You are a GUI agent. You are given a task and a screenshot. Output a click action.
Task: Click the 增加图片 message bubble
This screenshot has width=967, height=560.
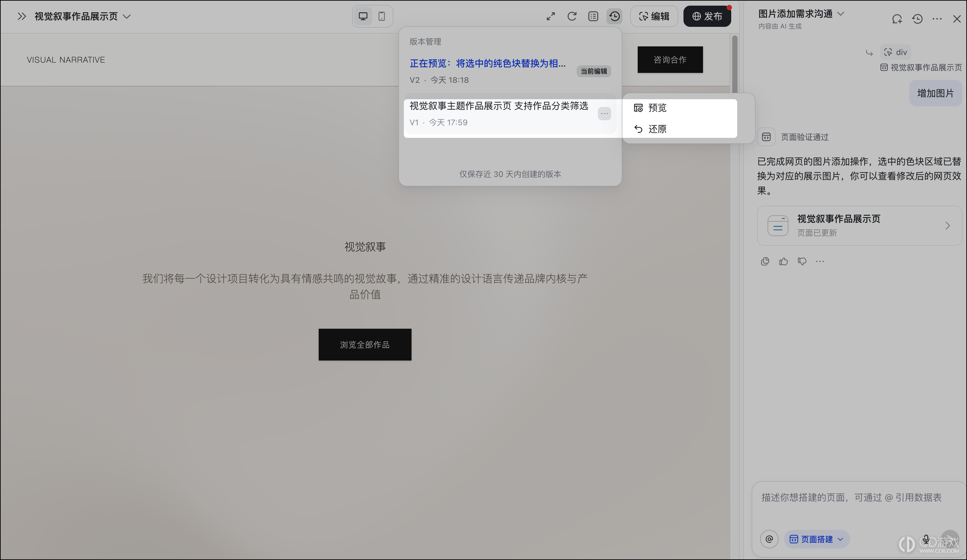coord(935,93)
